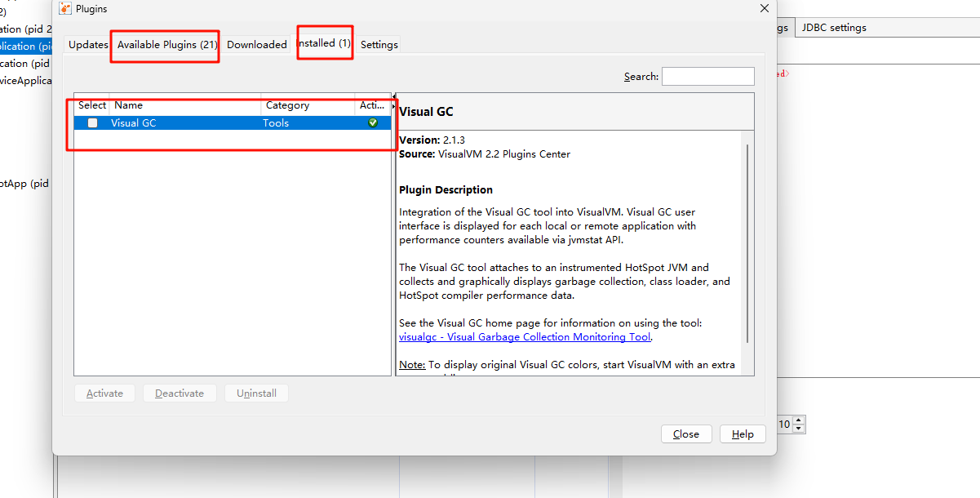Switch to the Updates tab
The width and height of the screenshot is (980, 498).
coord(88,45)
